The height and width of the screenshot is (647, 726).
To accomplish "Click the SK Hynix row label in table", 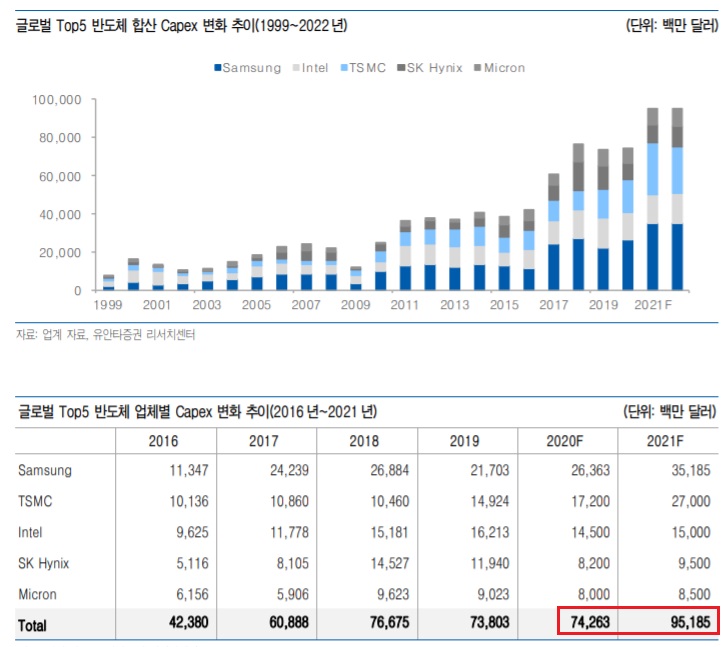I will coord(44,563).
